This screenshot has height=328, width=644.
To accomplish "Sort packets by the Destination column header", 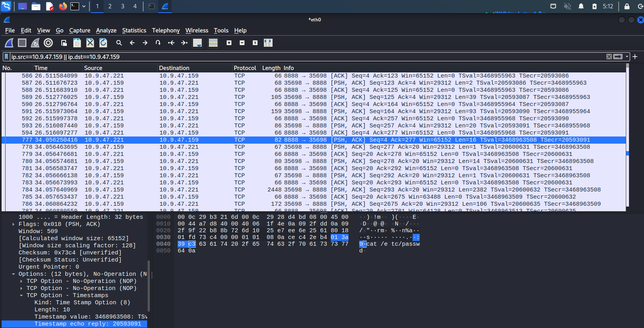I will click(x=195, y=68).
